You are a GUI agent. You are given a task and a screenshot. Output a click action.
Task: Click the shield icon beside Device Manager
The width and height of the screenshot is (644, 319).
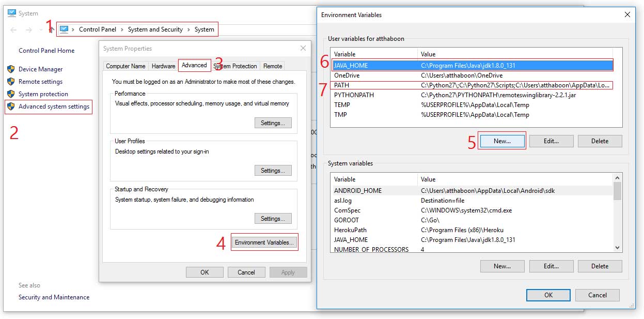[x=11, y=69]
